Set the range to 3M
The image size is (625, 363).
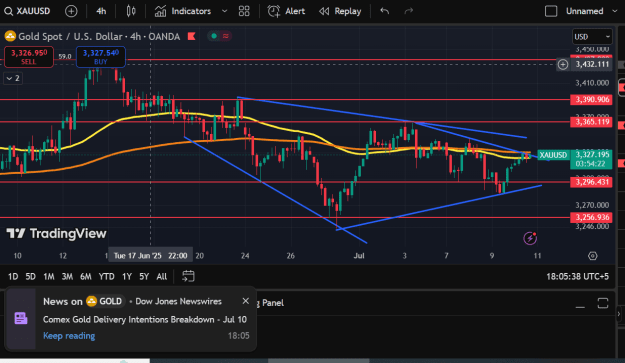[x=67, y=277]
